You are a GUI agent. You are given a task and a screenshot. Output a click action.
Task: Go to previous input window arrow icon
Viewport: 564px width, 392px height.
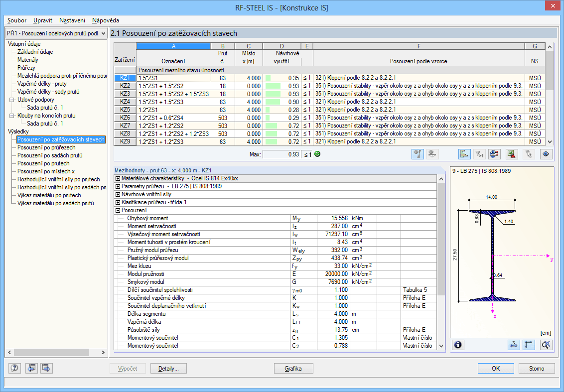point(31,369)
